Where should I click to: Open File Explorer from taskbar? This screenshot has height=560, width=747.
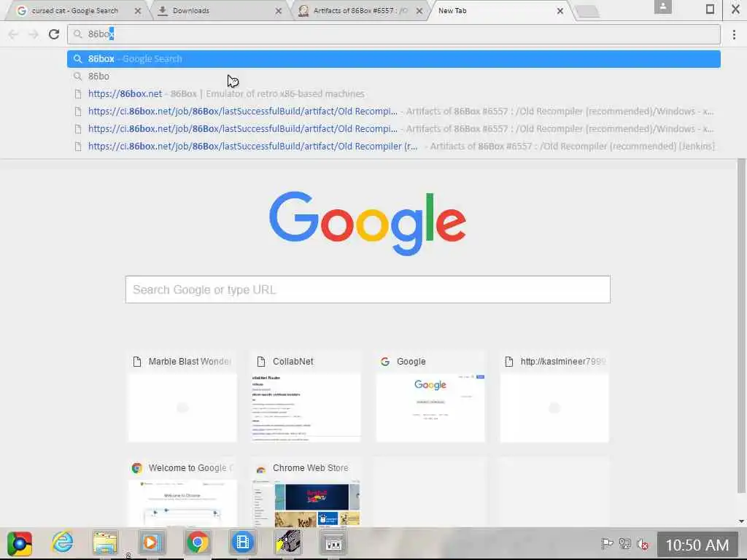point(105,543)
